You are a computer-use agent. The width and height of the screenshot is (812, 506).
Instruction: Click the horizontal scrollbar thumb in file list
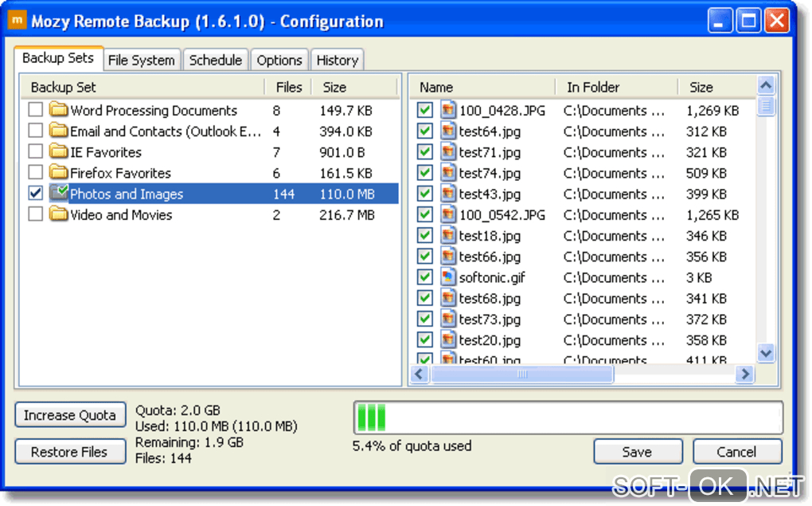click(522, 374)
